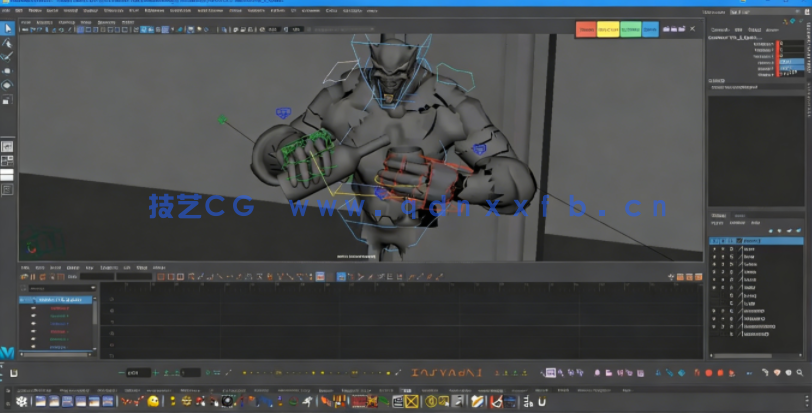The width and height of the screenshot is (812, 413).
Task: Collapse the selected node in the Graph Editor outliner
Action: 23,299
